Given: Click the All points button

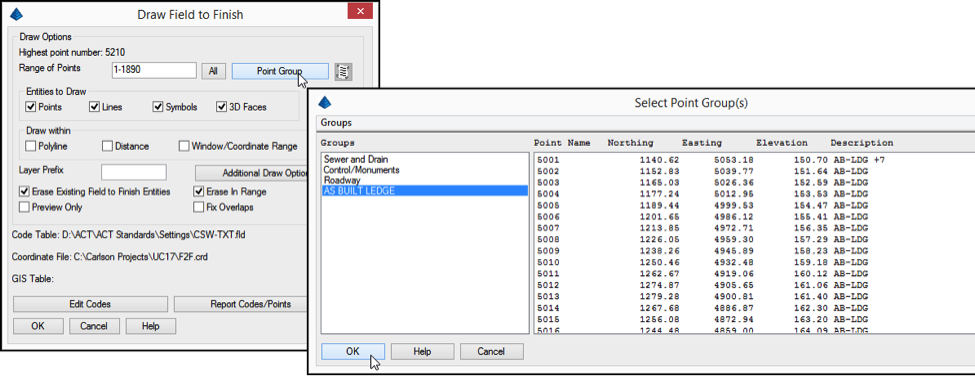Looking at the screenshot, I should [x=213, y=72].
